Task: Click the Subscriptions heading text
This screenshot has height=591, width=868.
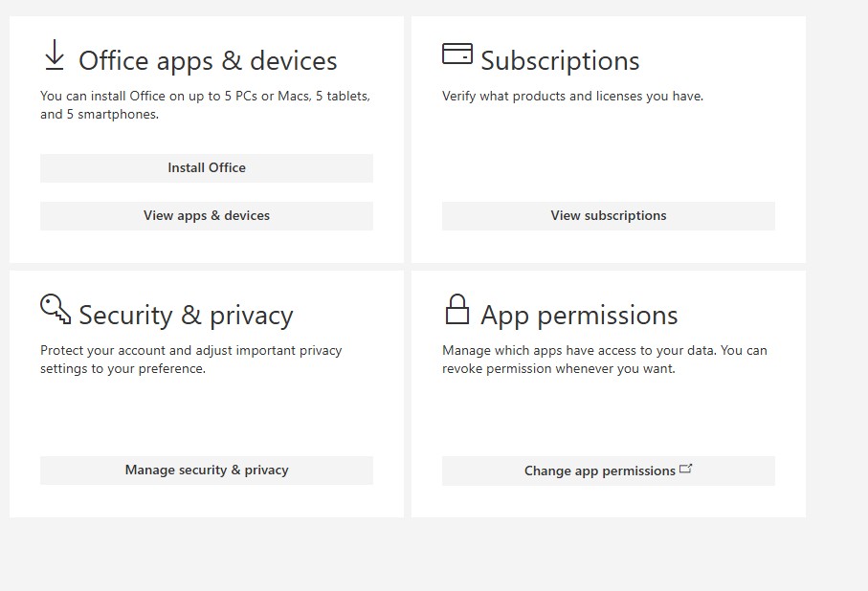Action: pos(560,61)
